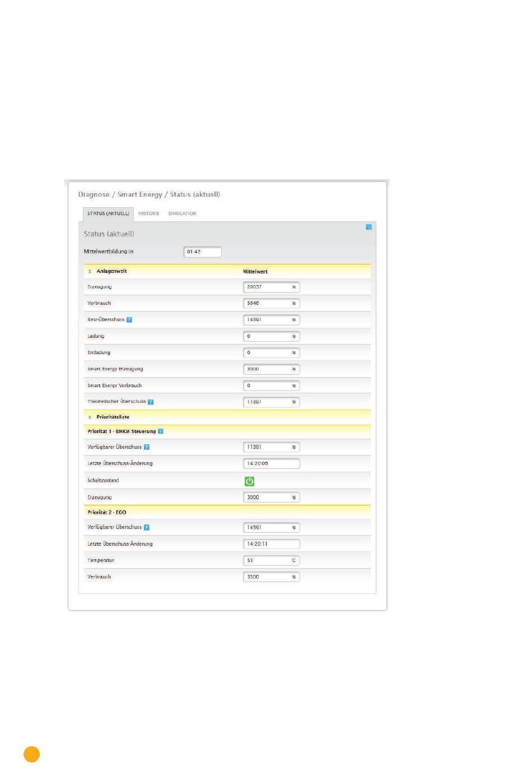532x767 pixels.
Task: Click the Entladung row label
Action: pos(99,352)
